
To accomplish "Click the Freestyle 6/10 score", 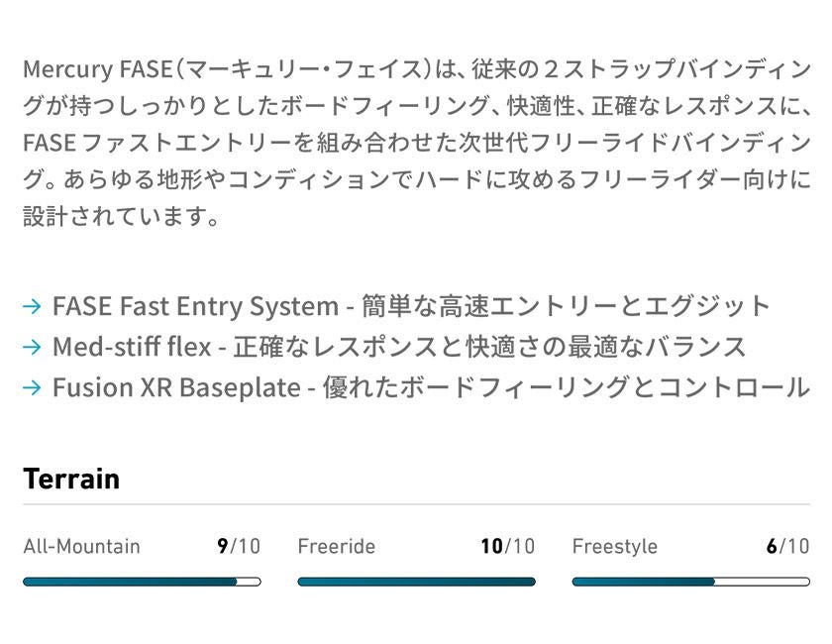I will point(787,546).
